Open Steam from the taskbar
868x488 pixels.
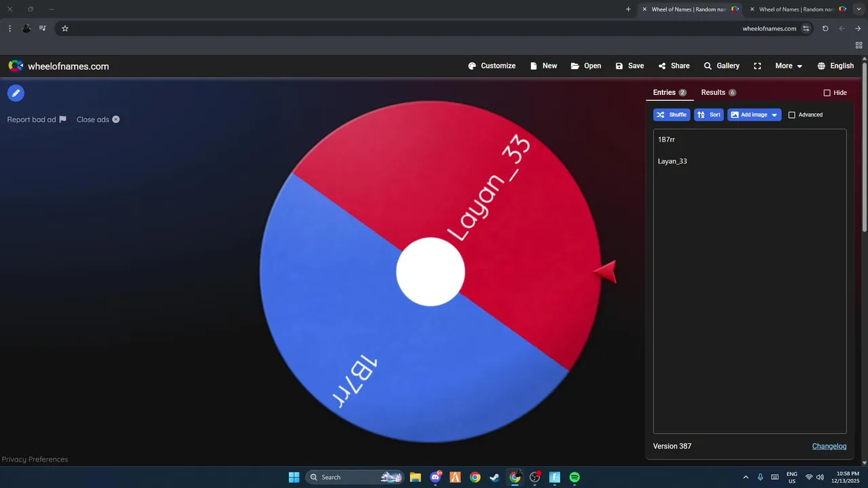pos(495,477)
